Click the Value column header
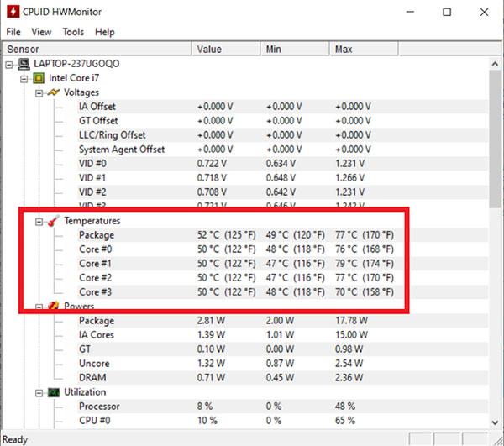504x446 pixels. (226, 50)
